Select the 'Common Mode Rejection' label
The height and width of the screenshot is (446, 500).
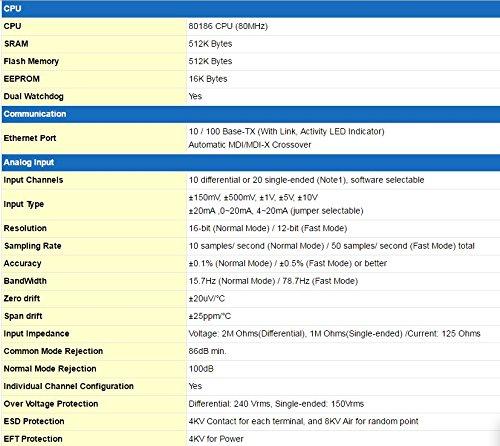click(x=53, y=351)
